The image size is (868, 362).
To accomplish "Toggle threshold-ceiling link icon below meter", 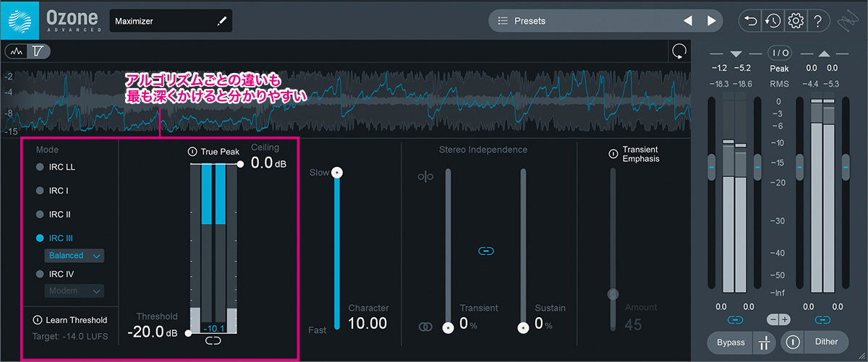I will coord(214,340).
